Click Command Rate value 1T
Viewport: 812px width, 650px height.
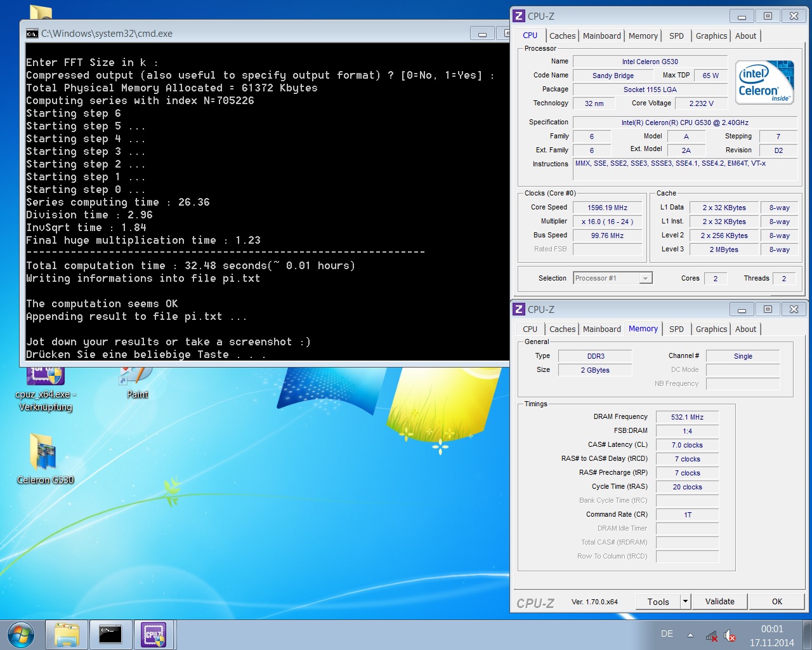pos(687,515)
